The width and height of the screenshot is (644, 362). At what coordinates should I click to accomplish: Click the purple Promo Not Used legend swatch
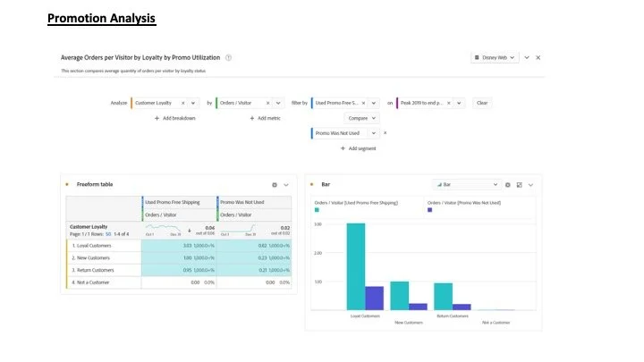pos(429,210)
